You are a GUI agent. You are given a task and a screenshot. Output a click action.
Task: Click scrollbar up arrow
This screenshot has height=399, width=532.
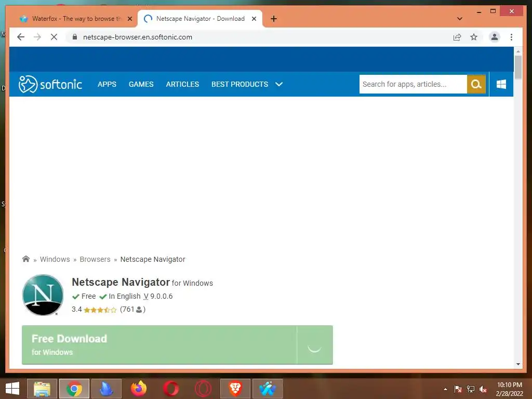pyautogui.click(x=518, y=51)
